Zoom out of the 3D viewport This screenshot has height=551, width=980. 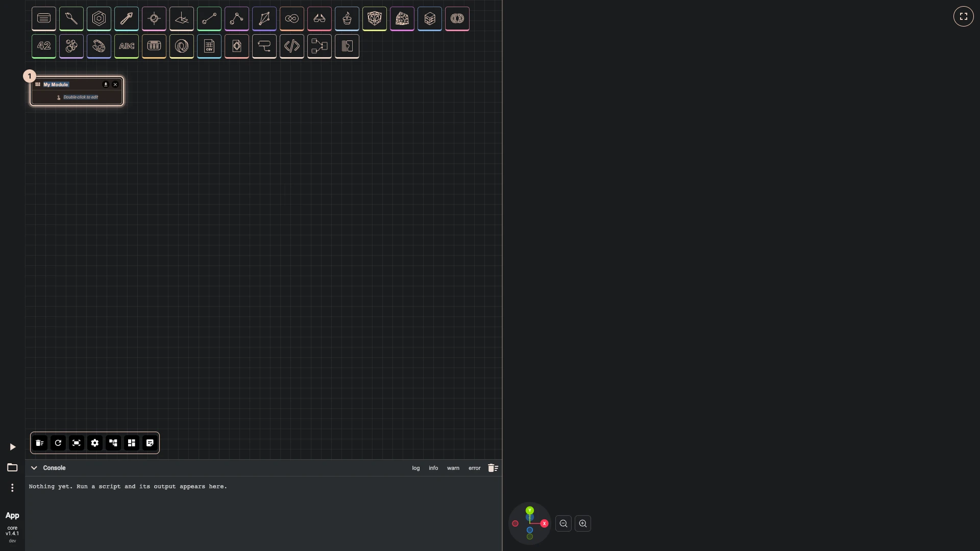pos(563,524)
